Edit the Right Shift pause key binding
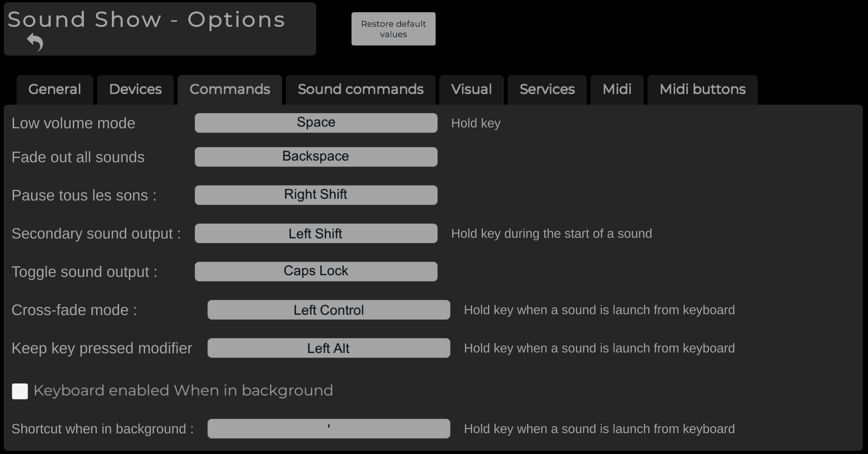The height and width of the screenshot is (454, 868). click(316, 195)
